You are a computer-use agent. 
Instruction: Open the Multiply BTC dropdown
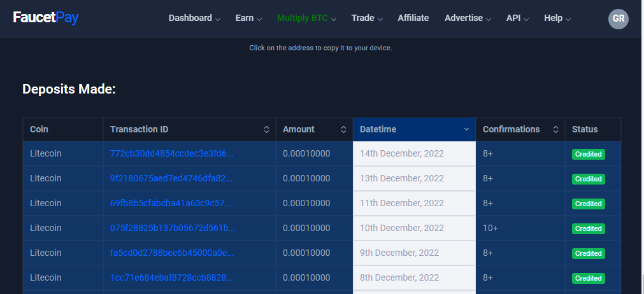[307, 18]
